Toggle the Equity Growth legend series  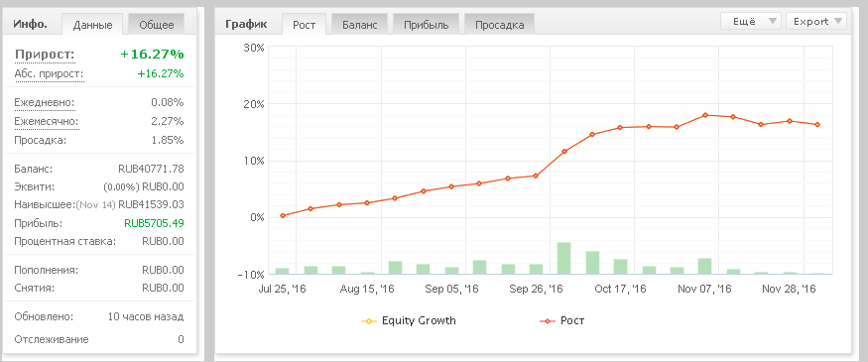[409, 320]
